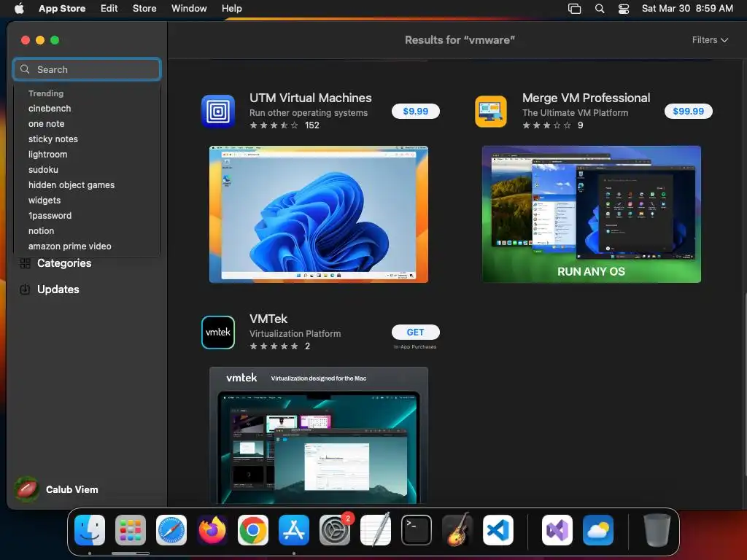
Task: Open Launchpad from the Dock
Action: tap(131, 530)
